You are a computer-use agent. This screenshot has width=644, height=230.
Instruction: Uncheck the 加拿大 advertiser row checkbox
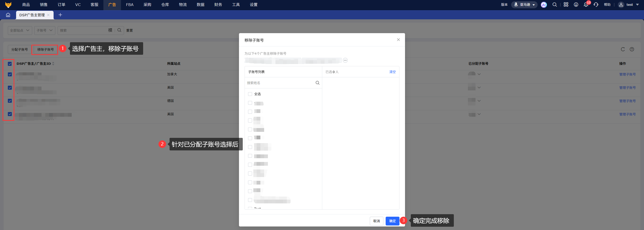pos(10,74)
